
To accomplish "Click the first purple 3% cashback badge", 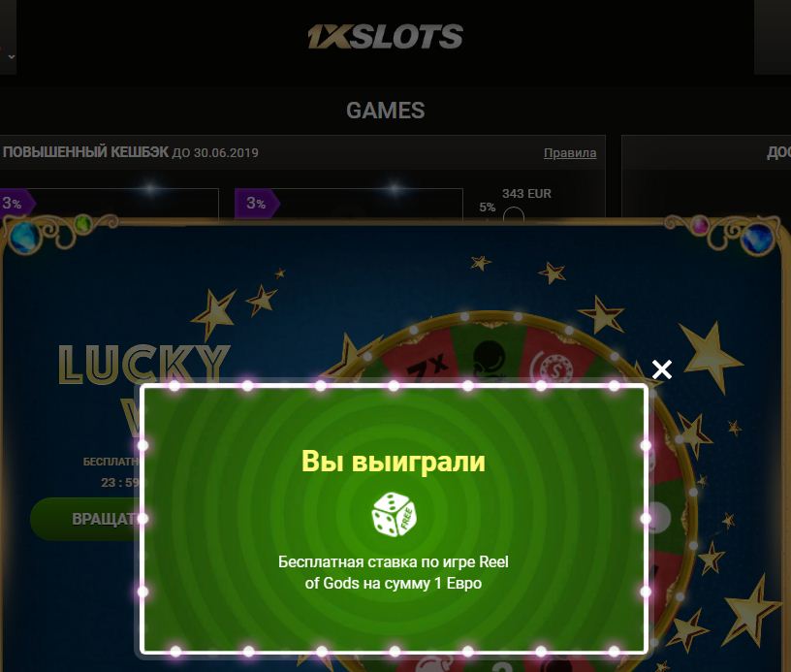I will (17, 204).
